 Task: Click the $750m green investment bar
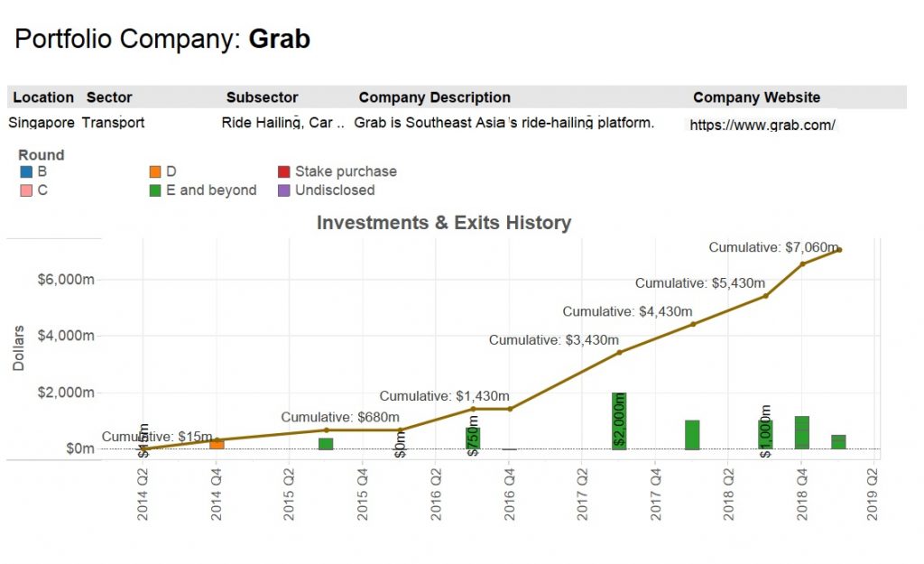[x=473, y=438]
